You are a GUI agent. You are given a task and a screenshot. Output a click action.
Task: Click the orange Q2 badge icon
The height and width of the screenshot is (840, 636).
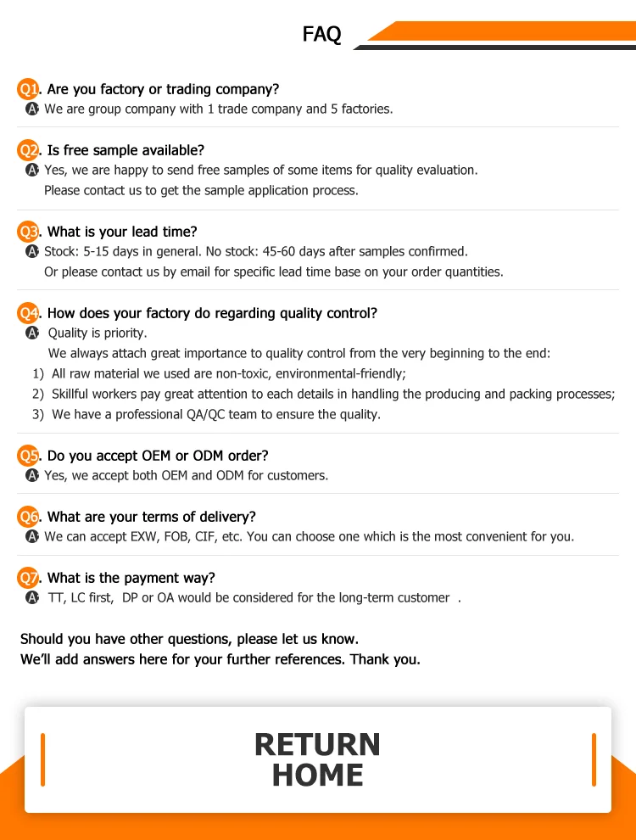[29, 150]
